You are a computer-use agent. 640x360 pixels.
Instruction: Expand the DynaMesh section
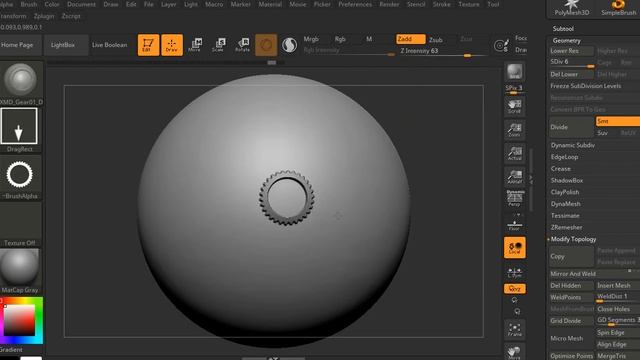tap(566, 204)
